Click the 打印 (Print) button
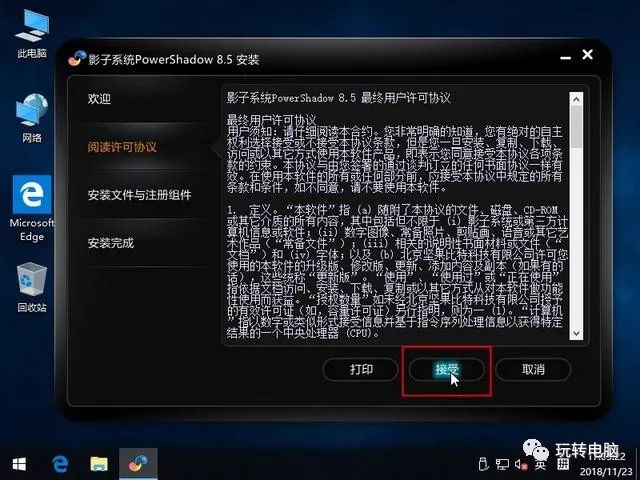640x480 pixels. pos(361,369)
